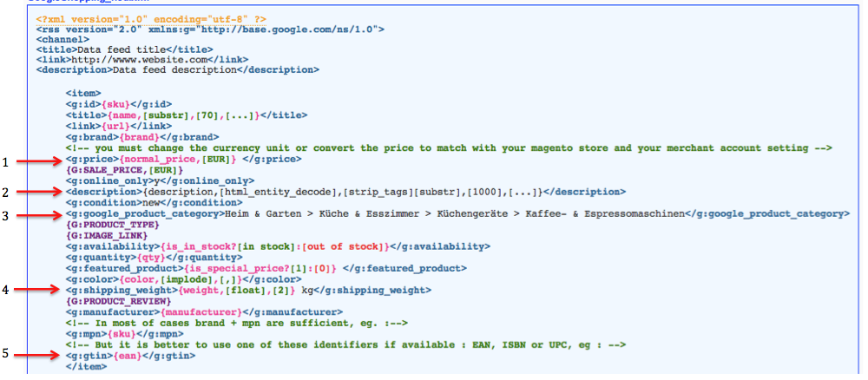
Task: Click the {G:PRODUCT_TYPE} line
Action: pyautogui.click(x=112, y=225)
